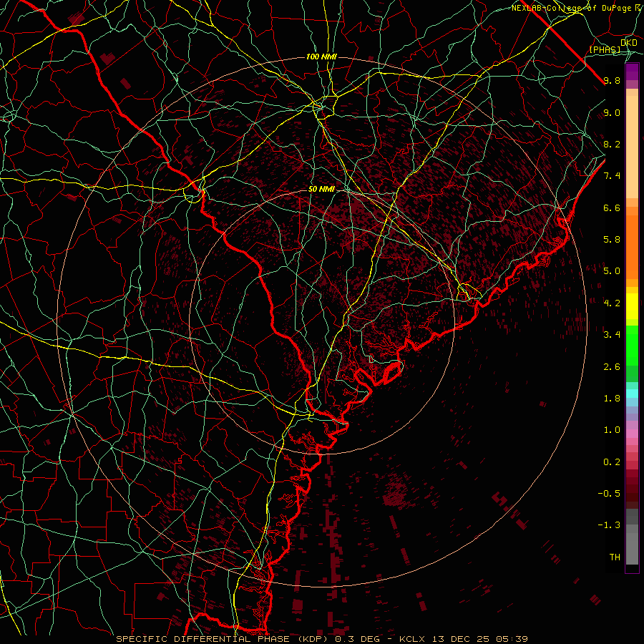644x644 pixels.
Task: Click the 4.2 scale label
Action: 612,303
